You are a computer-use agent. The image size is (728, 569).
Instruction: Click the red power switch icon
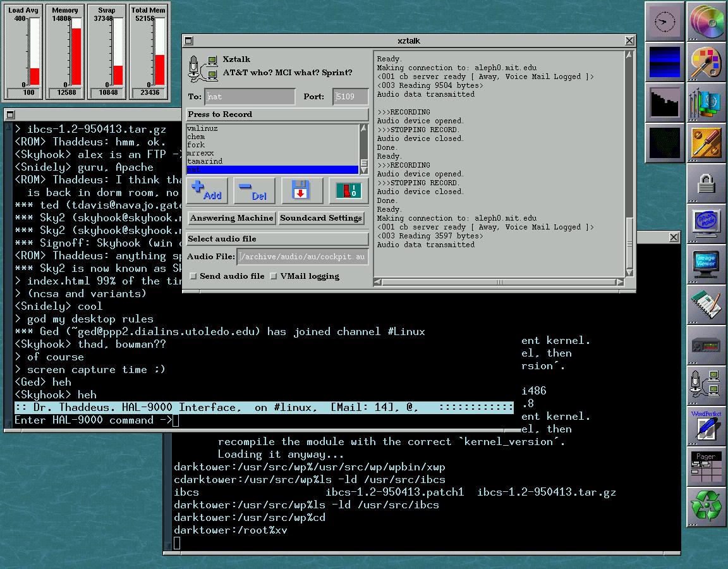pos(348,190)
